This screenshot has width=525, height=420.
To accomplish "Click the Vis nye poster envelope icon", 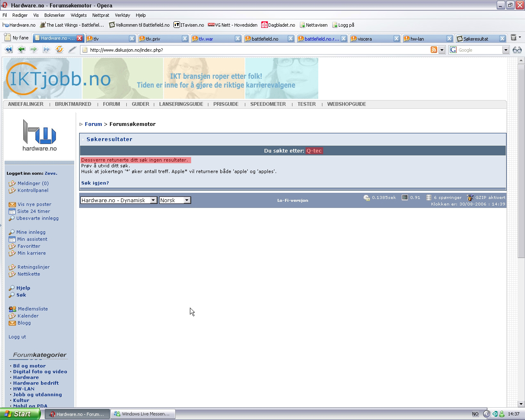I will (x=12, y=204).
